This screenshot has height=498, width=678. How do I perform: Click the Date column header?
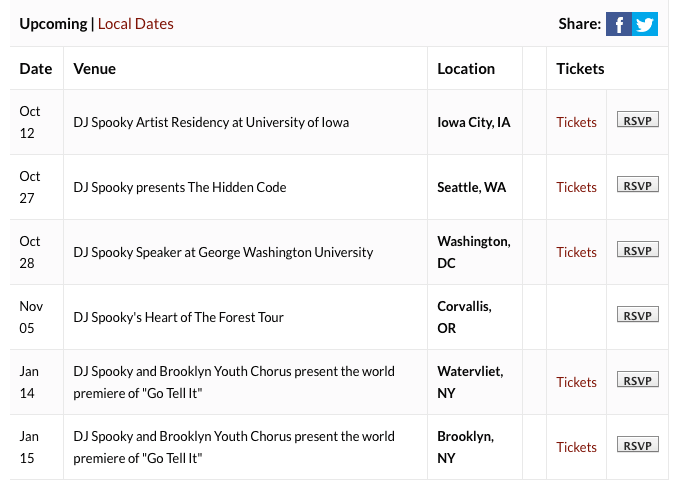(x=36, y=69)
